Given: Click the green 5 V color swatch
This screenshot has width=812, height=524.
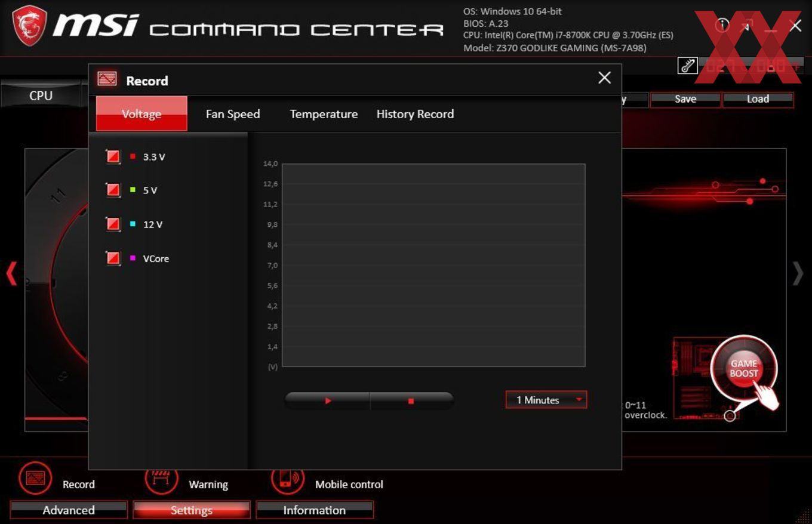Looking at the screenshot, I should pos(133,190).
